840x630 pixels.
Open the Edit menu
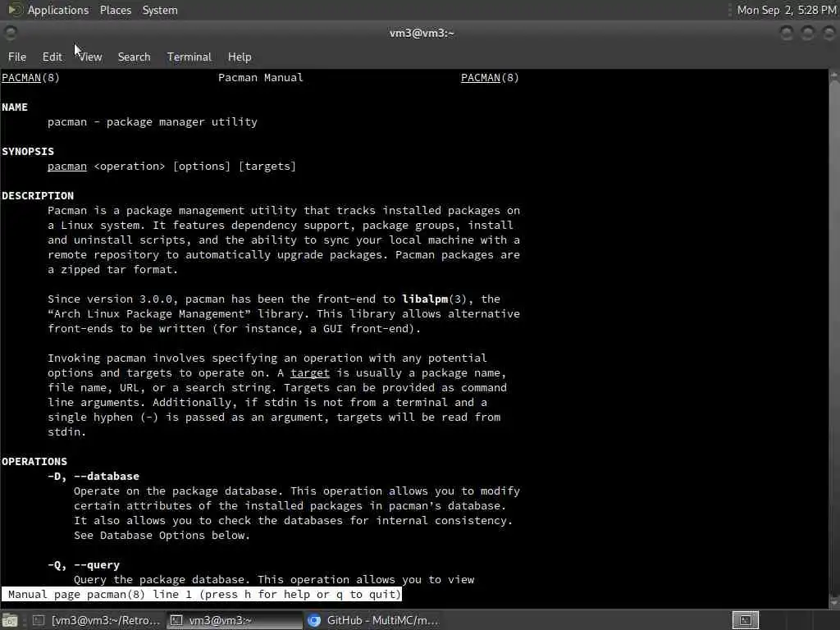coord(52,57)
